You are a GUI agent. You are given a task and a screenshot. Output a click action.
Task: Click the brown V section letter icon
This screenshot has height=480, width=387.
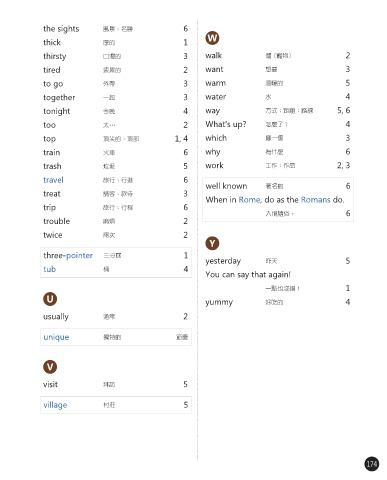pos(50,367)
